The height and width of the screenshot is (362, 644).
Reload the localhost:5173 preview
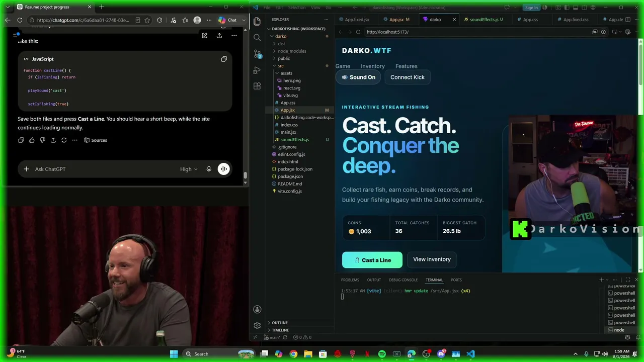point(358,32)
